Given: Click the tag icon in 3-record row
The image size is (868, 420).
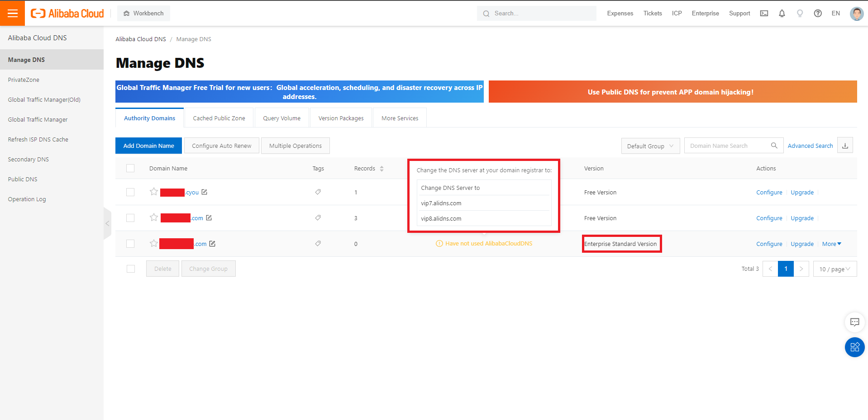Looking at the screenshot, I should (318, 218).
